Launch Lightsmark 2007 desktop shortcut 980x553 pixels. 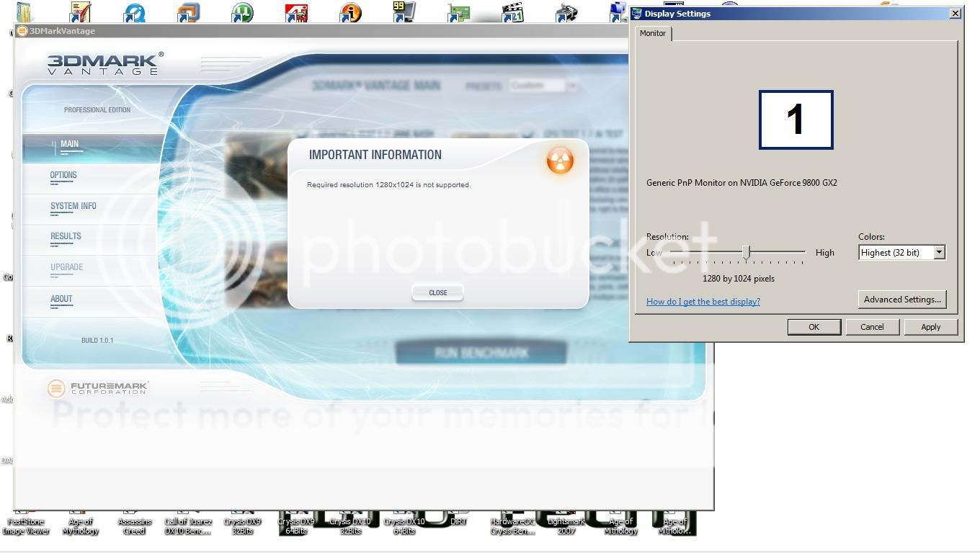pos(566,526)
